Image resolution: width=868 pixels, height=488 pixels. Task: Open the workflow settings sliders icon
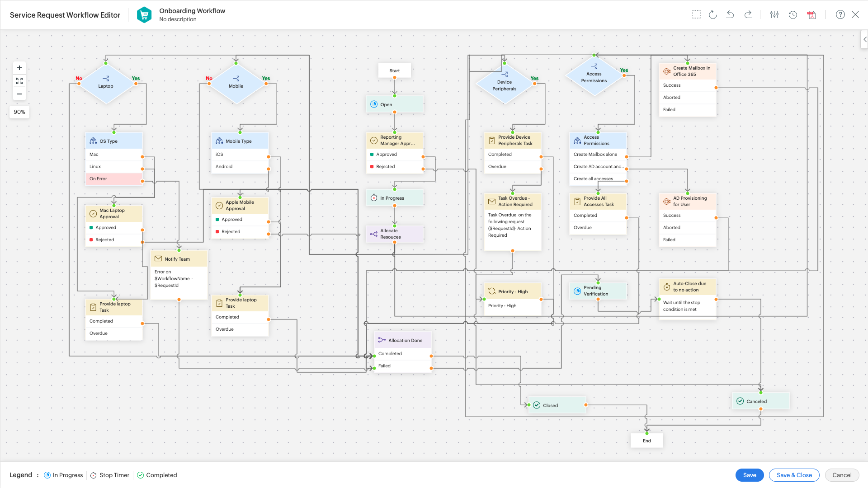pyautogui.click(x=774, y=14)
